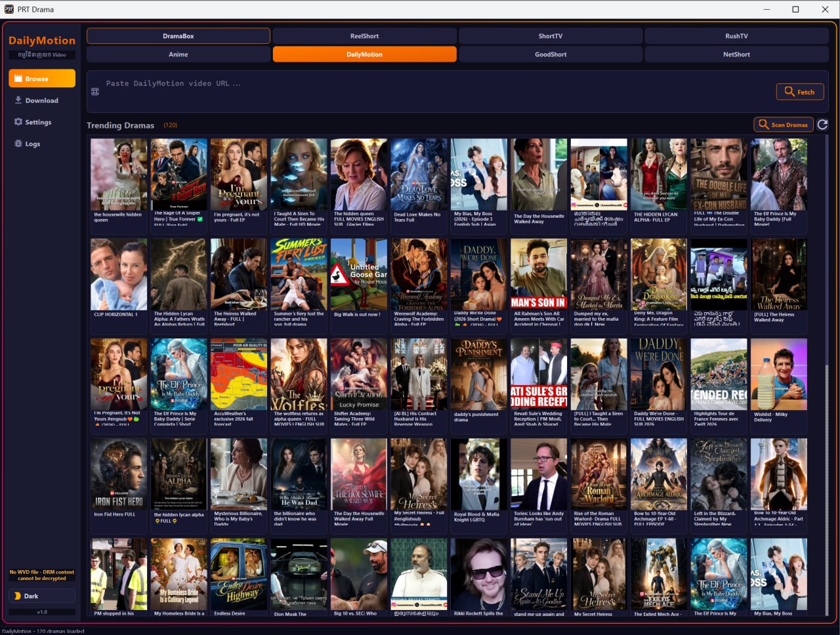Click the "No WVD file - DRM content" warning
840x635 pixels.
pos(42,575)
